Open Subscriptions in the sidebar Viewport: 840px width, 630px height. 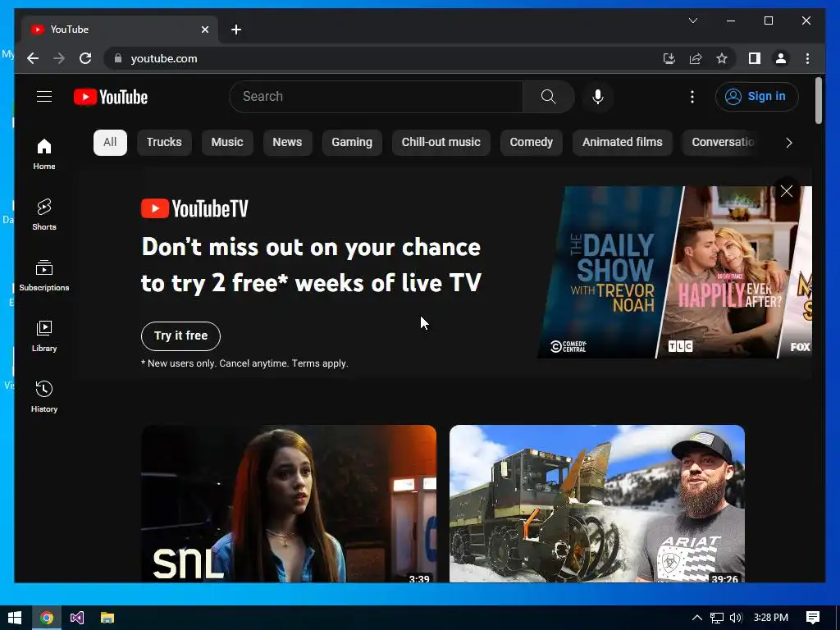pyautogui.click(x=44, y=276)
